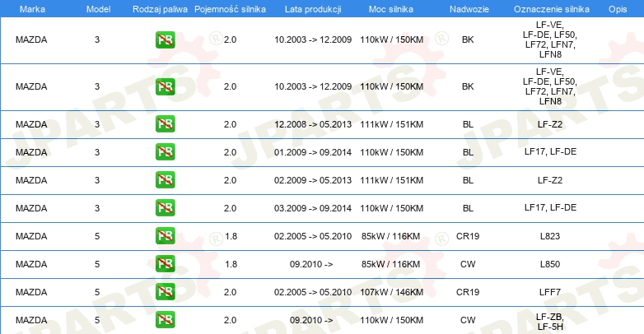Click the L823 engine code
The height and width of the screenshot is (334, 644).
(550, 236)
